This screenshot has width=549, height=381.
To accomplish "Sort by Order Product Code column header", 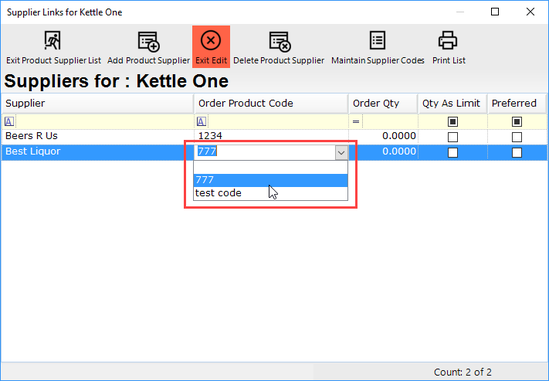I will [271, 103].
